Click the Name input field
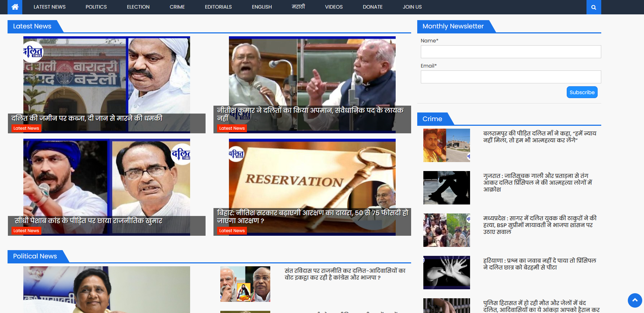Viewport: 644px width, 313px height. (x=511, y=52)
